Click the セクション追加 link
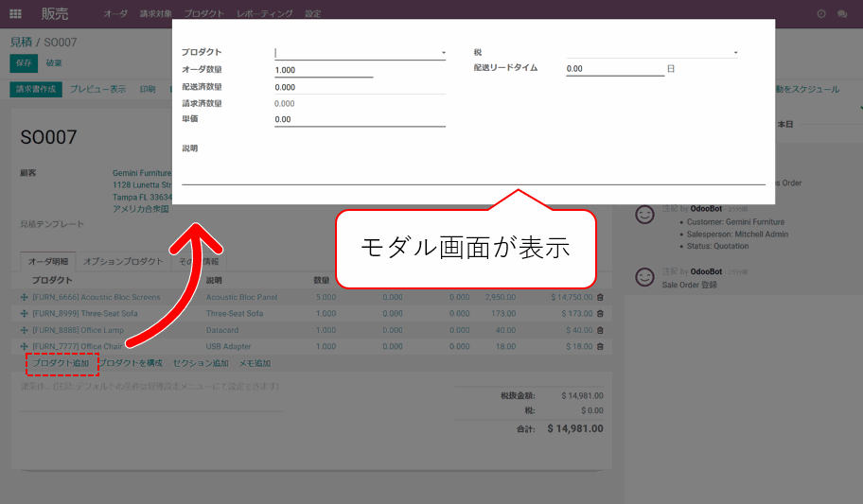The image size is (863, 504). click(x=201, y=363)
